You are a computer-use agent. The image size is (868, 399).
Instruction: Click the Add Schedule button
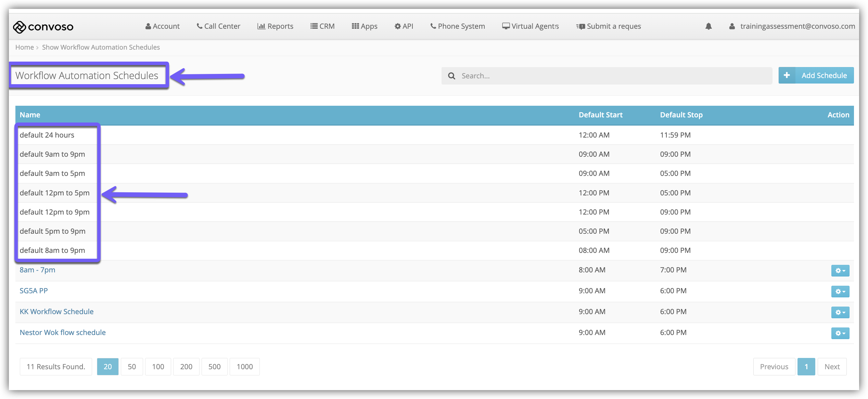click(824, 75)
